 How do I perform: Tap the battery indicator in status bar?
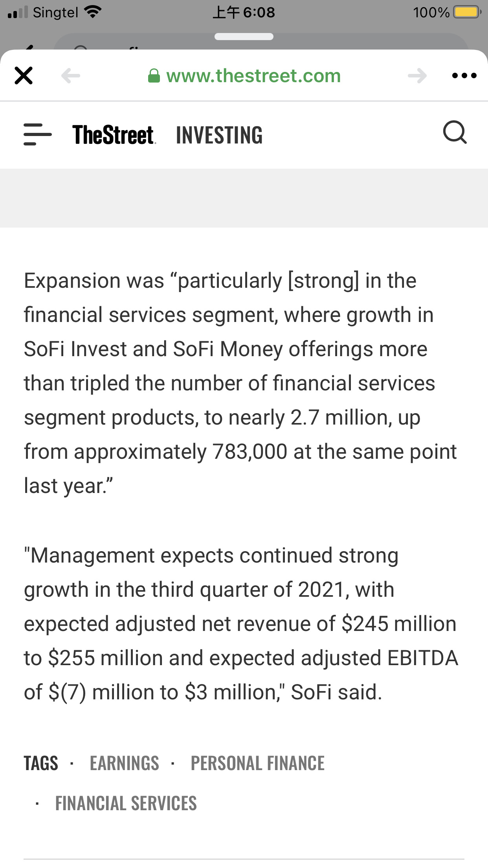[x=467, y=12]
